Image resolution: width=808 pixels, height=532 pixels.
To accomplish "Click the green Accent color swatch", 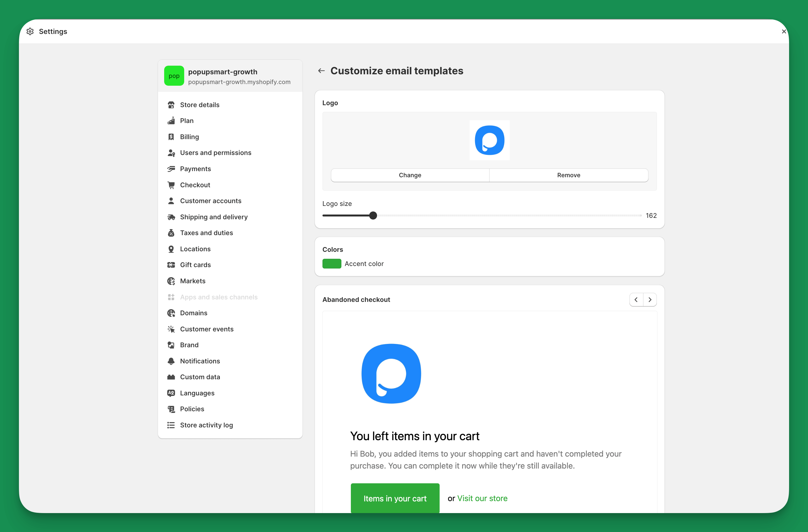I will tap(332, 263).
